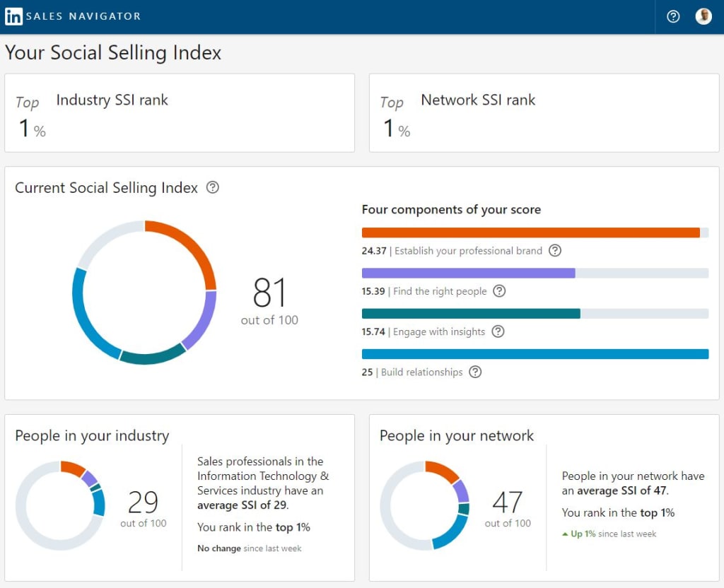Click the teal Engage with insights bar

coord(535,313)
